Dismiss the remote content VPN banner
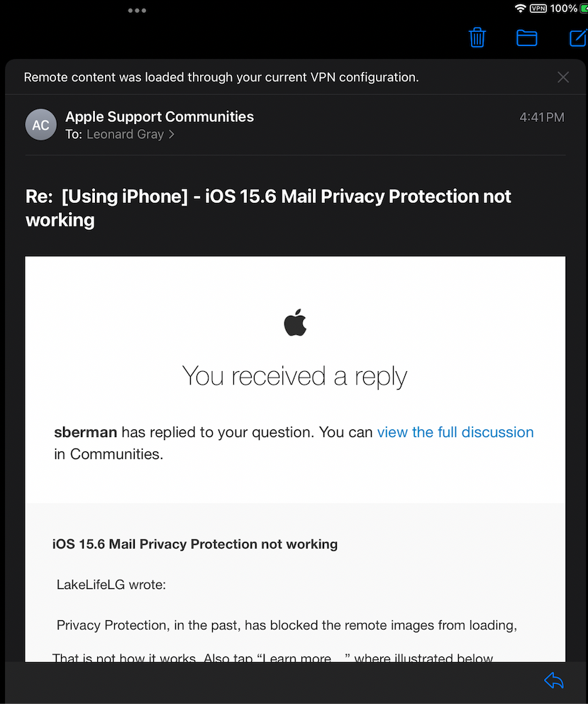 pos(563,77)
